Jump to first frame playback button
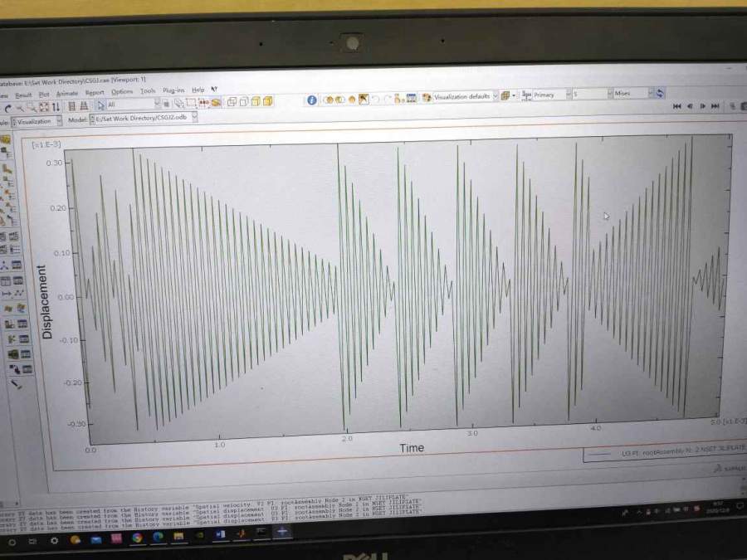The image size is (747, 560). 676,106
